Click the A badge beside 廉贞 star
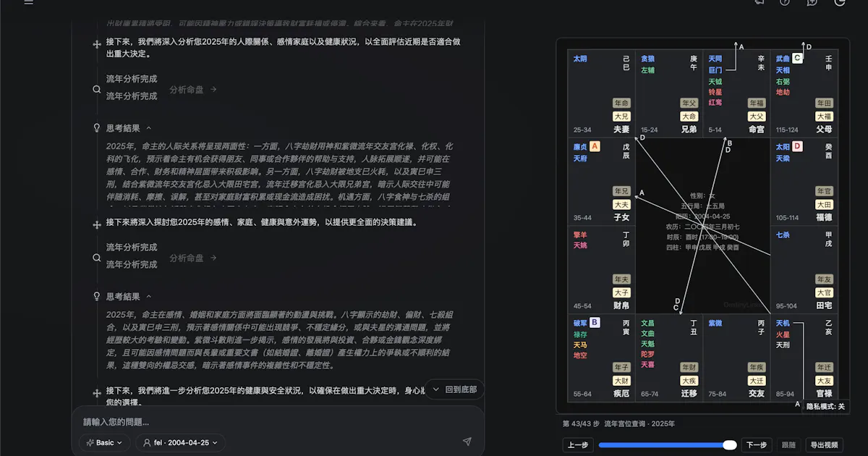Viewport: 868px width, 456px height. 595,146
